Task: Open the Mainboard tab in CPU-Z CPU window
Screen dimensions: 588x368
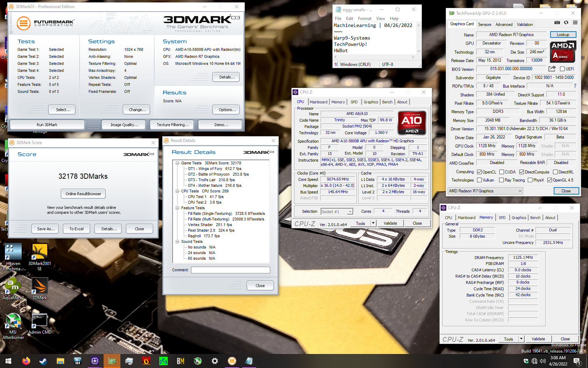Action: click(x=318, y=102)
